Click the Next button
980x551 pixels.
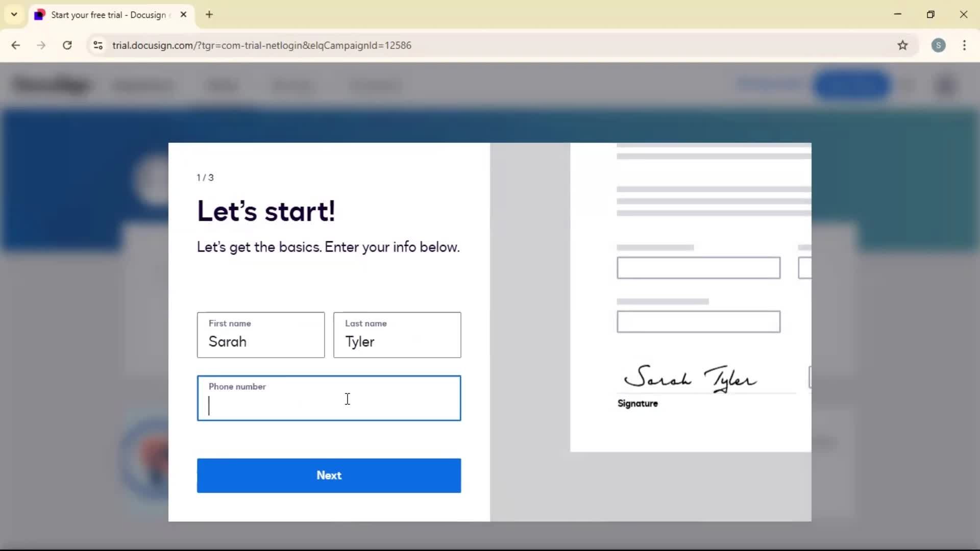click(x=329, y=475)
